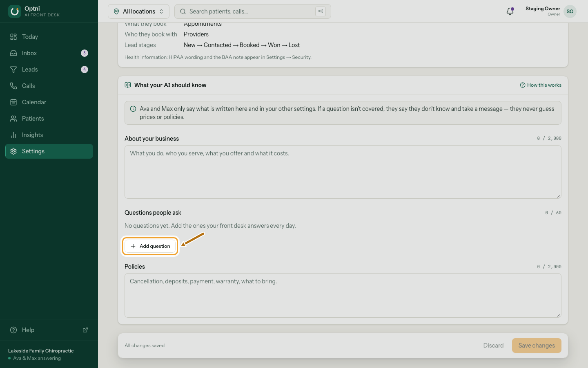Viewport: 588px width, 368px height.
Task: Click the No questions yet message
Action: [x=210, y=226]
